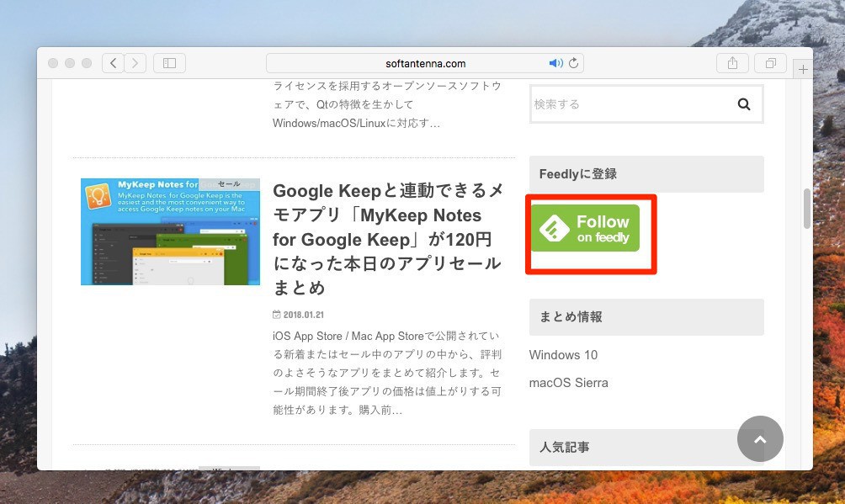
Task: Jump to top with the round arrow button
Action: pos(760,438)
